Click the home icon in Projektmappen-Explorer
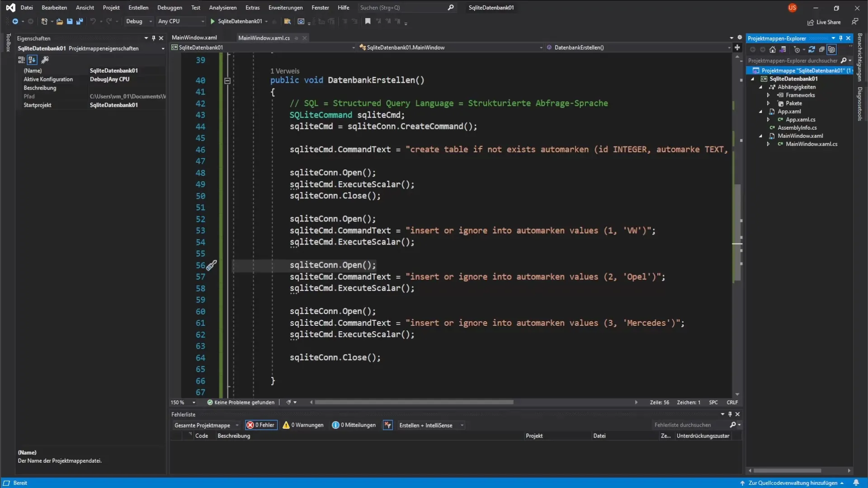Screen dimensions: 868x488 [773, 50]
